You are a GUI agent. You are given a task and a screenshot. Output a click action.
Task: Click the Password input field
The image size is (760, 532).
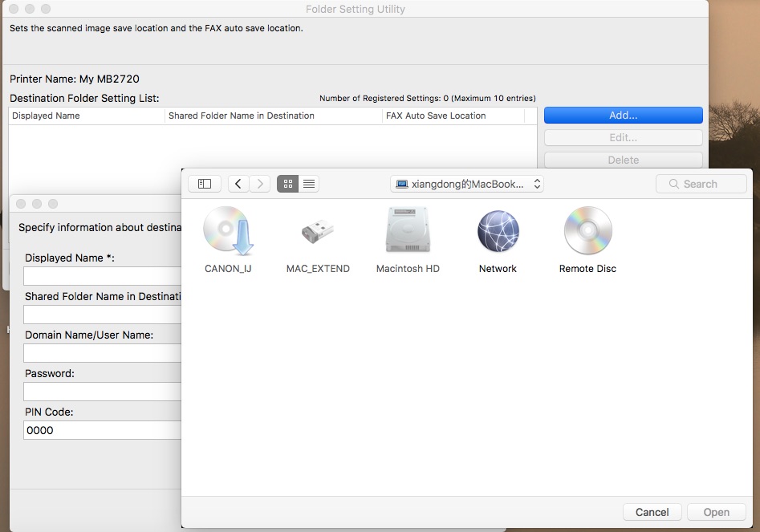[x=102, y=392]
